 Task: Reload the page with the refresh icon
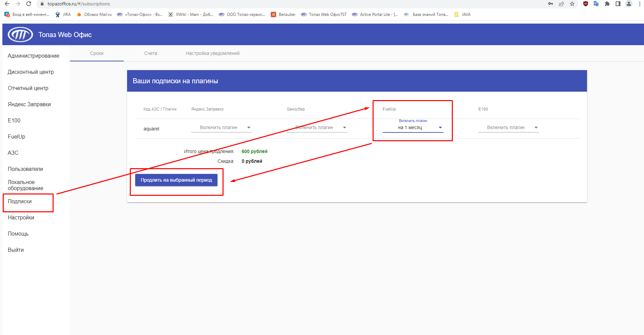(29, 4)
